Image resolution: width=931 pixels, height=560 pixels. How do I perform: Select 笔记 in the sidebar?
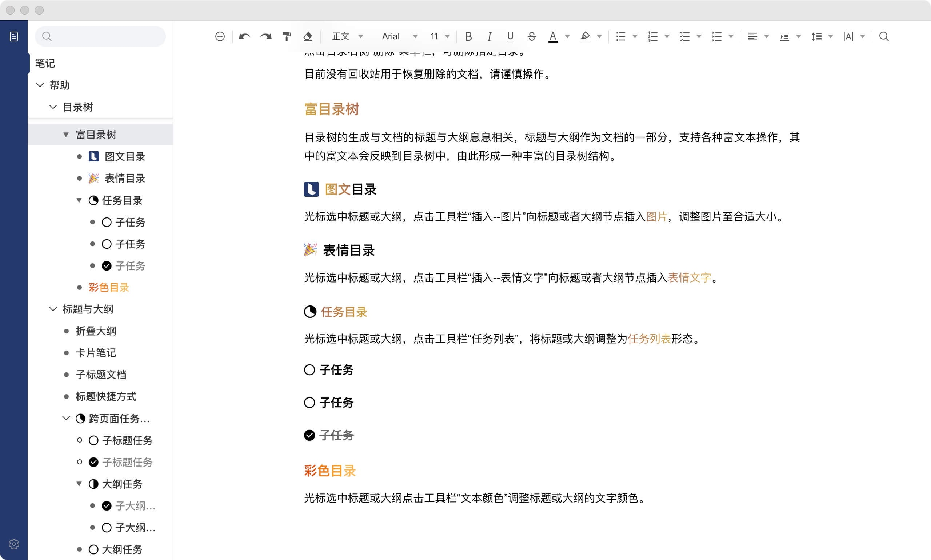click(45, 63)
